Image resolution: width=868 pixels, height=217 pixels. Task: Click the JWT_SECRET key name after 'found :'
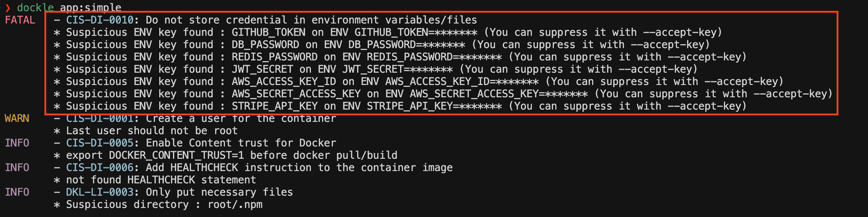coord(262,69)
